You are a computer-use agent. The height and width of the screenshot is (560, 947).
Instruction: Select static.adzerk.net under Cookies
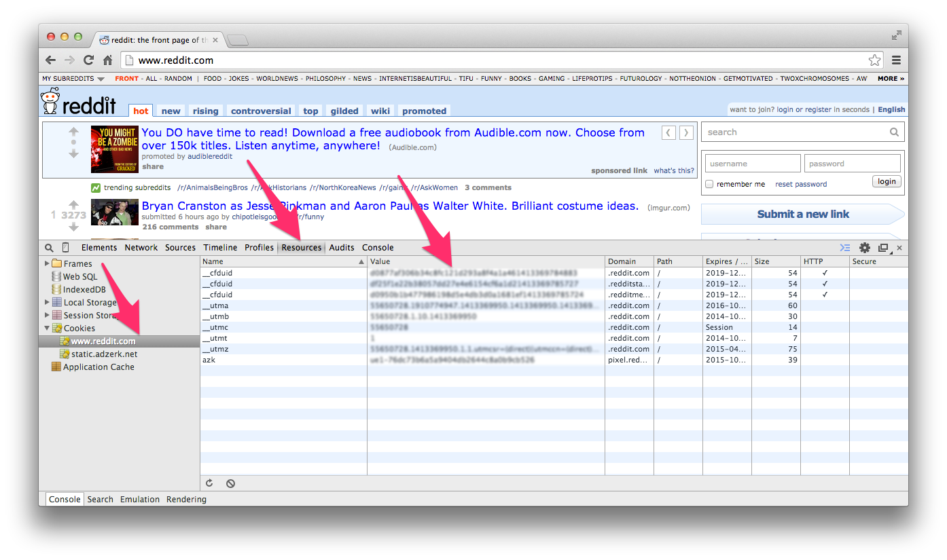(104, 354)
